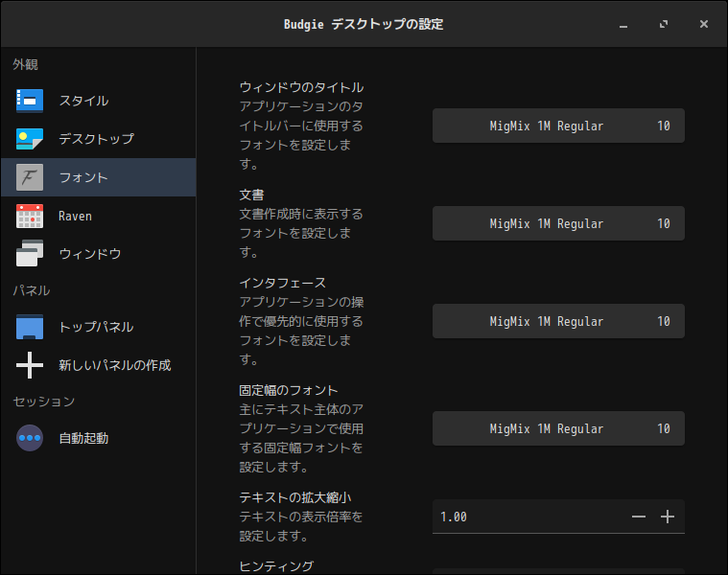Image resolution: width=728 pixels, height=575 pixels.
Task: Decrease text scaling with minus button
Action: 639,517
